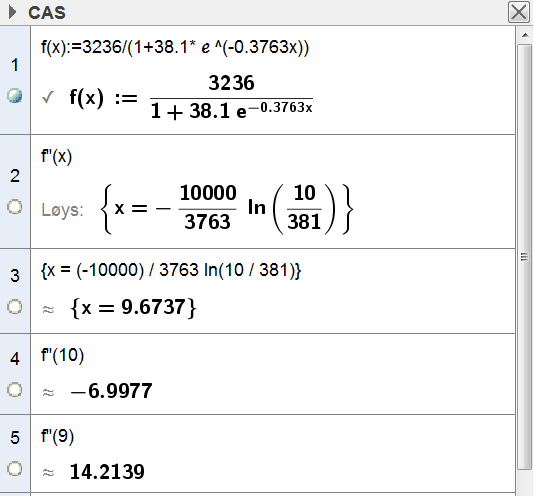Select row header number 3
Image resolution: width=534 pixels, height=496 pixels.
pyautogui.click(x=15, y=276)
